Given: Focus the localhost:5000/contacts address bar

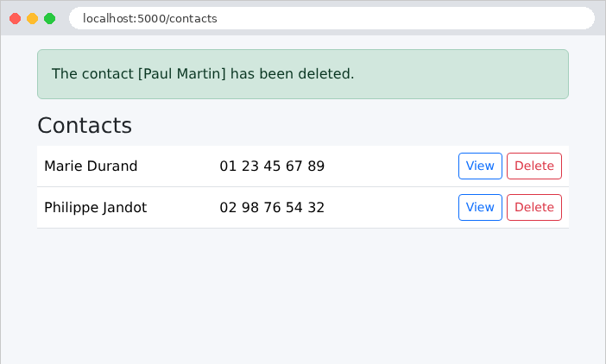Looking at the screenshot, I should tap(331, 18).
